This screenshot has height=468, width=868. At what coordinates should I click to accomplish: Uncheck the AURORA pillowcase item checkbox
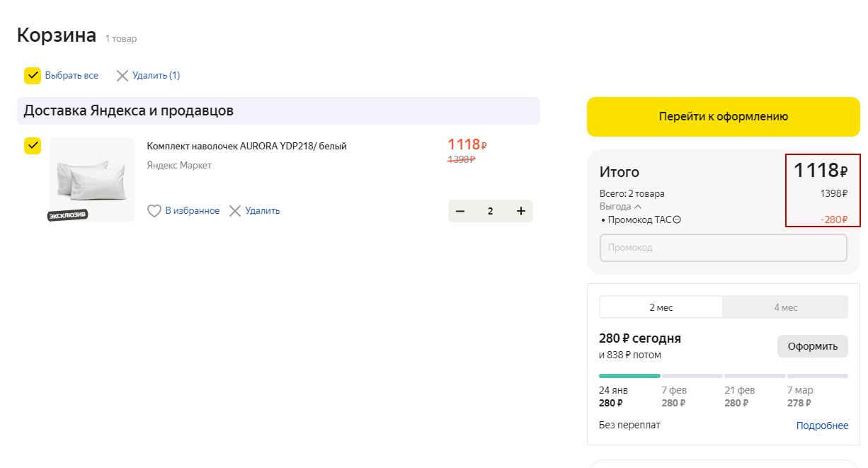(33, 146)
